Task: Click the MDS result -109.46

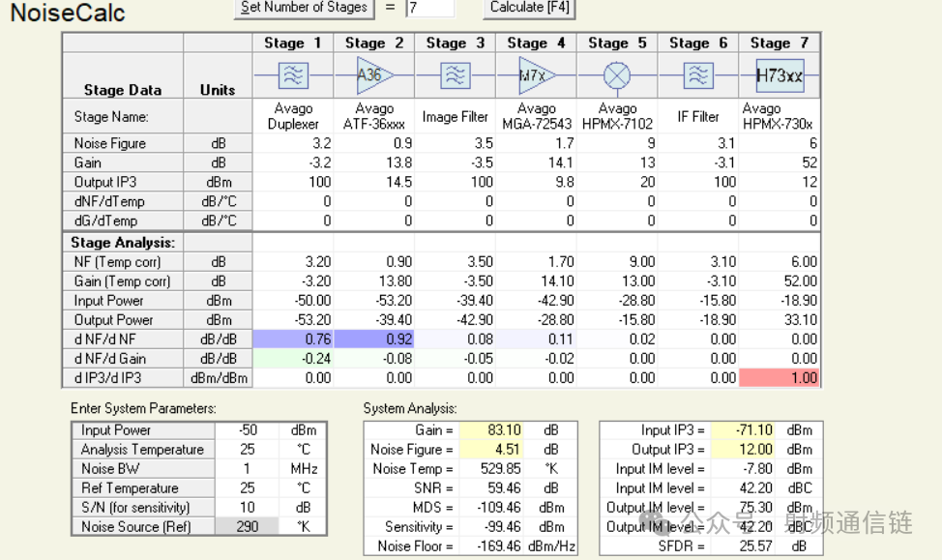Action: [x=491, y=507]
